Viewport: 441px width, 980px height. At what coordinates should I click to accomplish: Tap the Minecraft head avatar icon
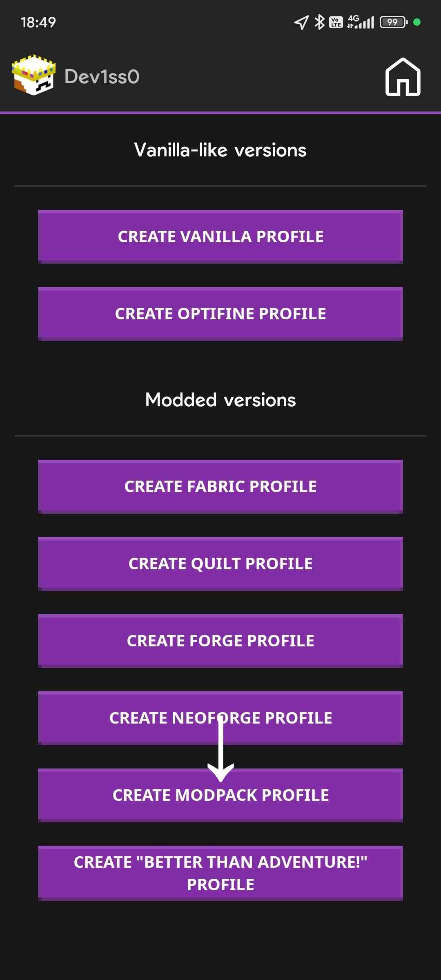(x=33, y=75)
